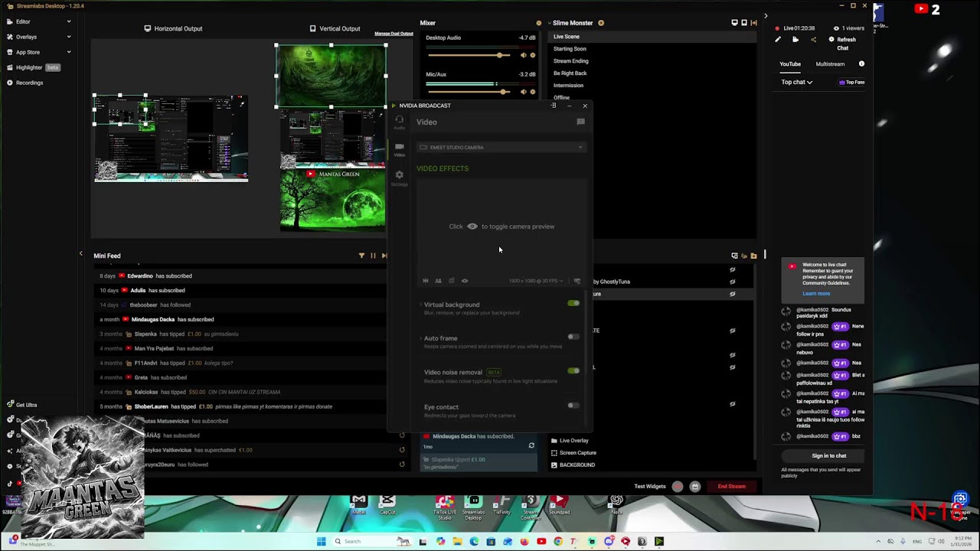
Task: Open Mixer panel settings gear
Action: click(538, 23)
